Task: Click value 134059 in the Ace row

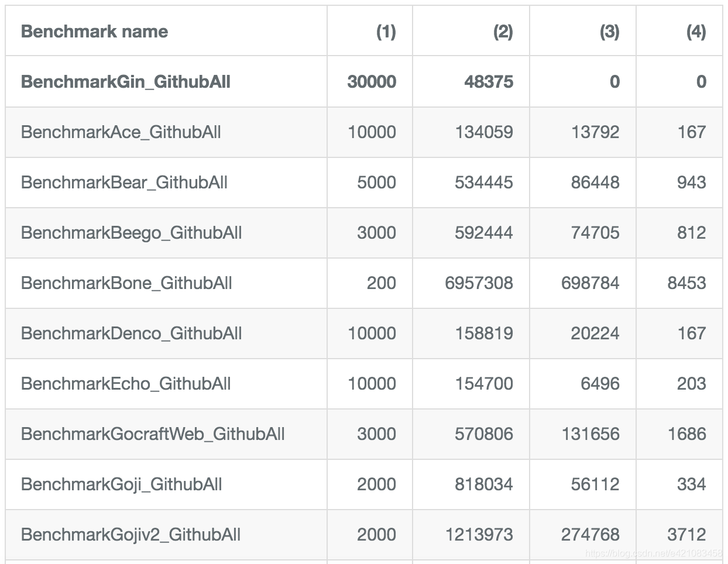Action: [x=485, y=132]
